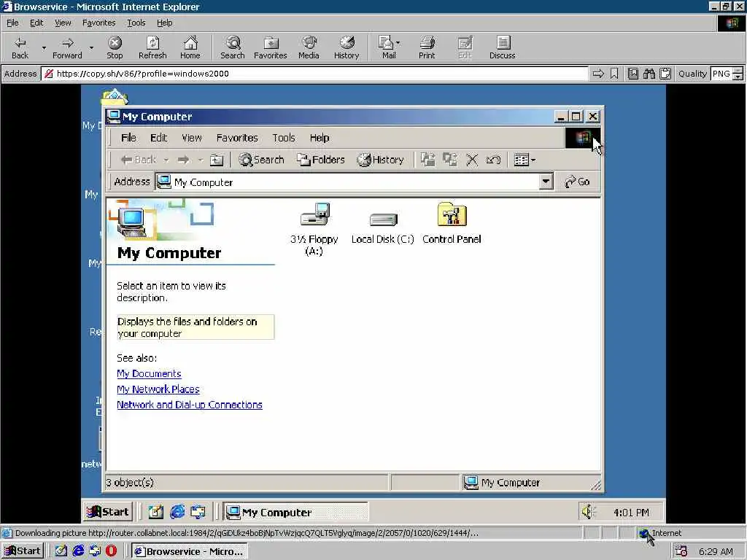Open the My Documents link
This screenshot has width=747, height=560.
[x=149, y=374]
